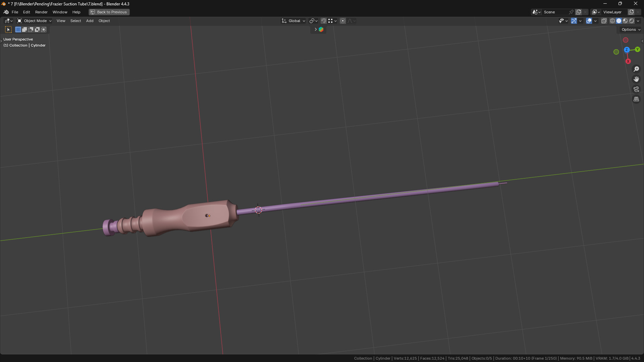
Task: Open the Render menu
Action: click(41, 12)
